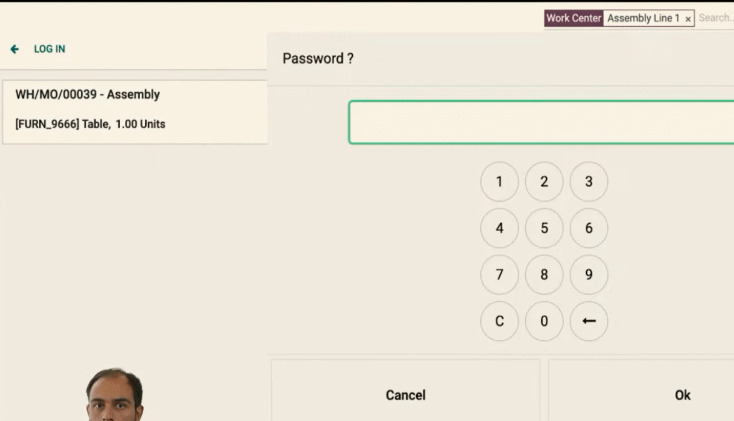734x421 pixels.
Task: Tap digit 4 on the PIN keypad
Action: pos(499,228)
